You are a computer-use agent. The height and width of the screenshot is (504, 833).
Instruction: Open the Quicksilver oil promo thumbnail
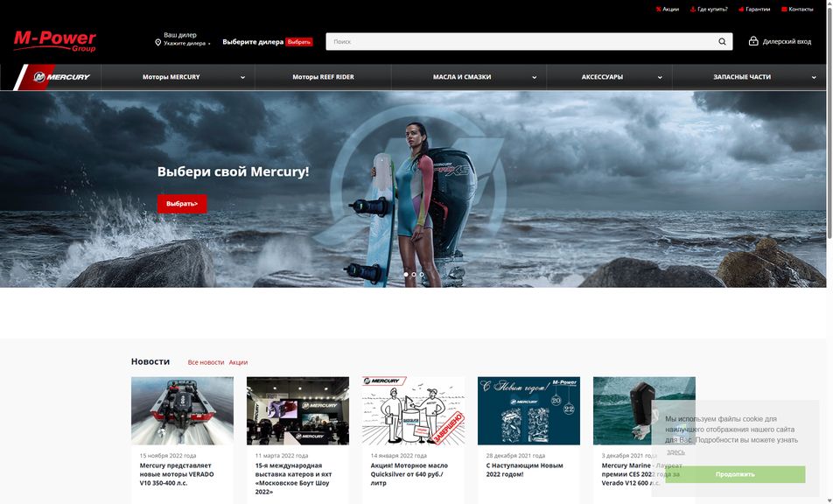413,410
